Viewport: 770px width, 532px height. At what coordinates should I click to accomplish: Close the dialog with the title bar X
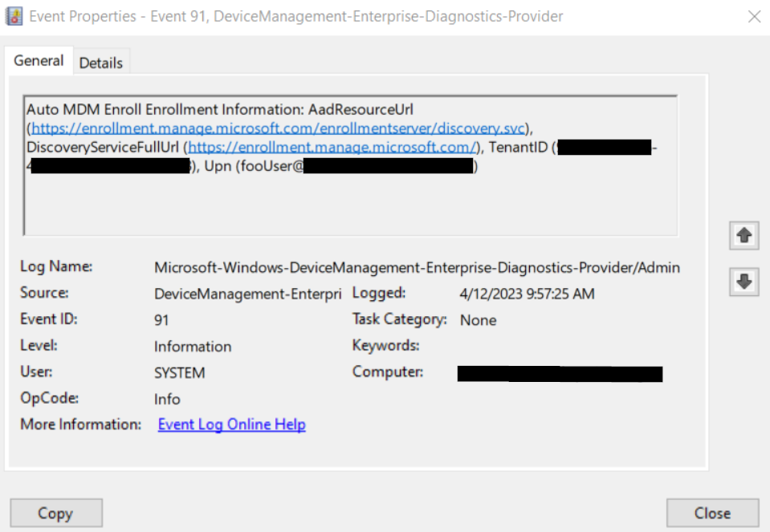click(x=754, y=17)
